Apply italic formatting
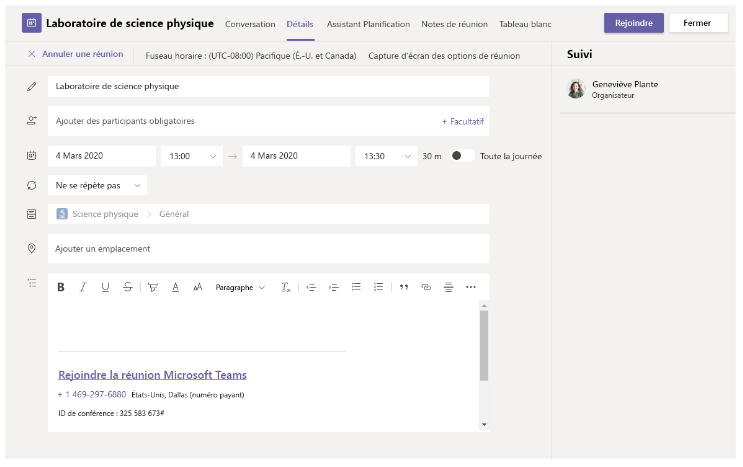Viewport: 743px width, 467px height. (x=83, y=287)
